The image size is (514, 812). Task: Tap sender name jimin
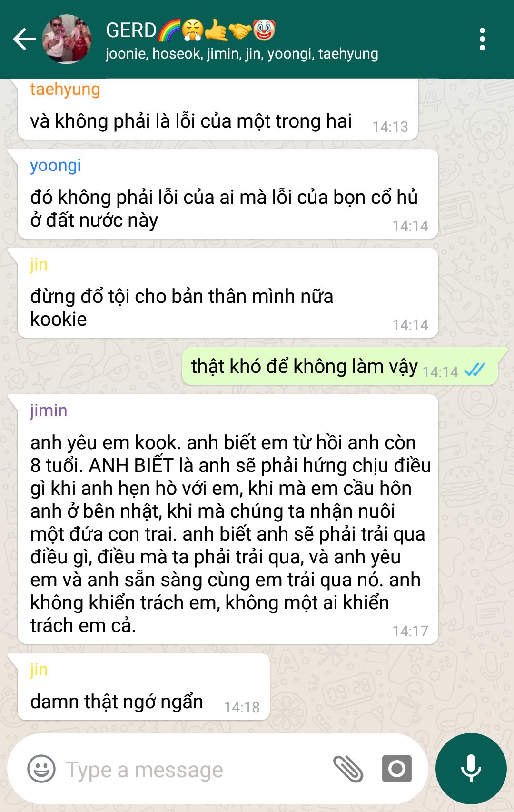coord(49,411)
